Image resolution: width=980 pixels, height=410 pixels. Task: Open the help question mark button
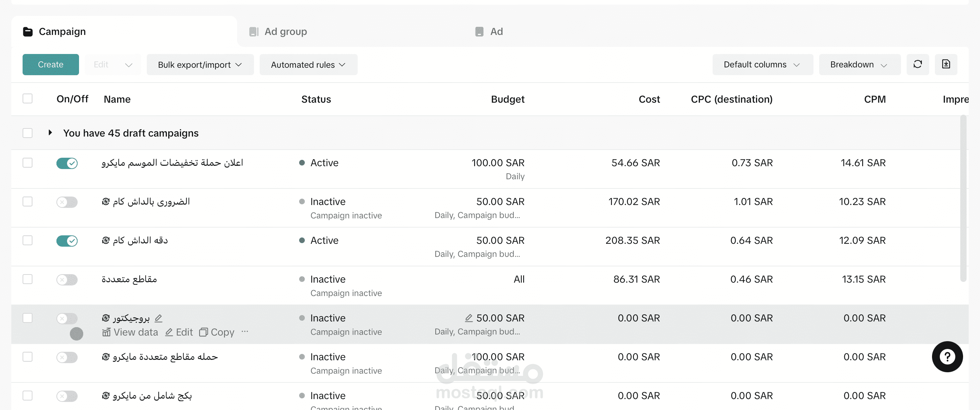(x=946, y=356)
